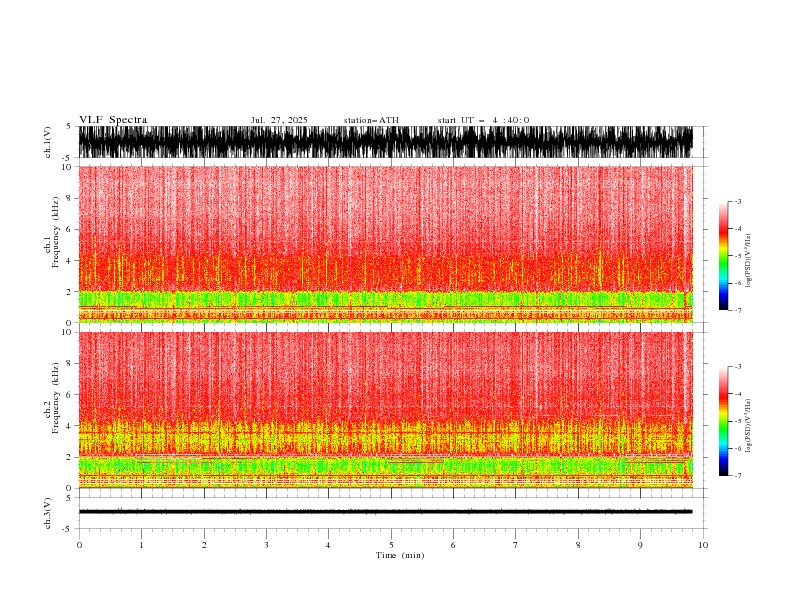Select the "start UT = 4 :40: 0" text
This screenshot has width=792, height=612.
click(483, 120)
